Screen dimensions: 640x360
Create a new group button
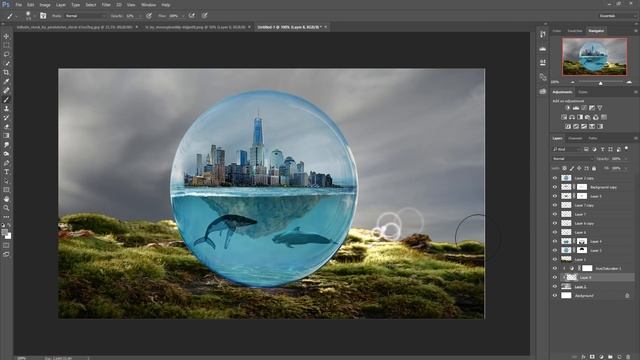(610, 357)
